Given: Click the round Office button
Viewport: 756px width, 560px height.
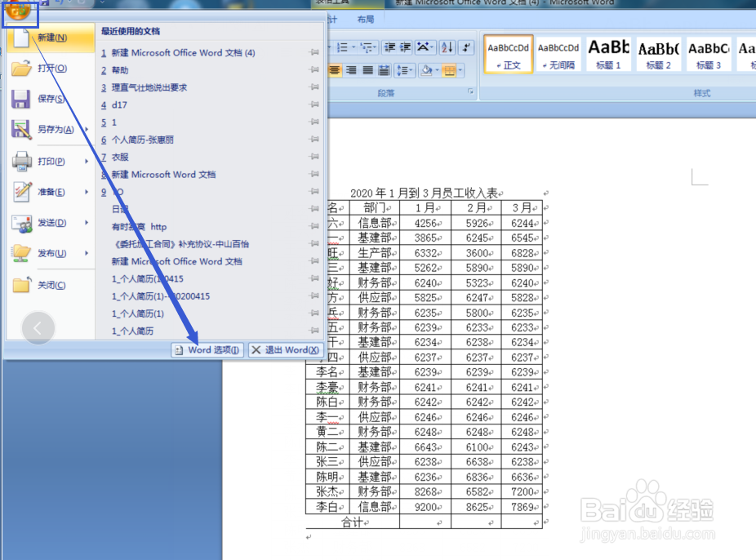Looking at the screenshot, I should point(18,10).
